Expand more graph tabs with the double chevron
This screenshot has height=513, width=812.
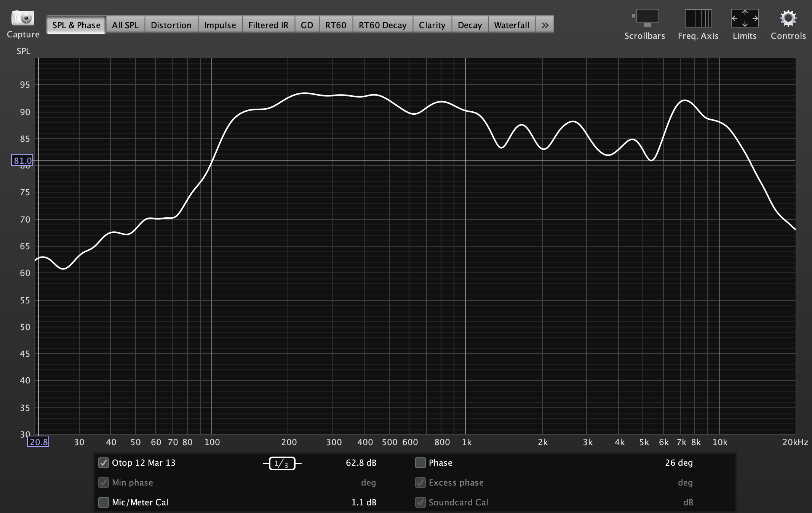545,25
